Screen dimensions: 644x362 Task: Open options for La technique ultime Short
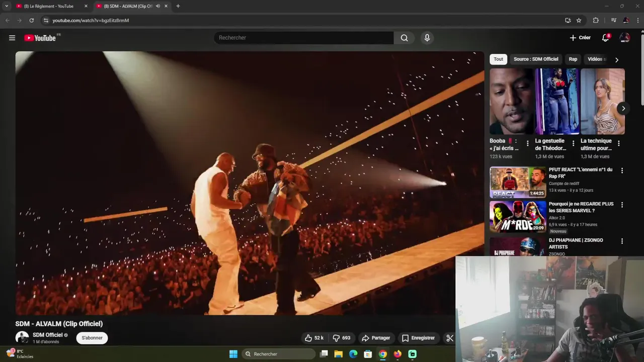click(x=618, y=144)
